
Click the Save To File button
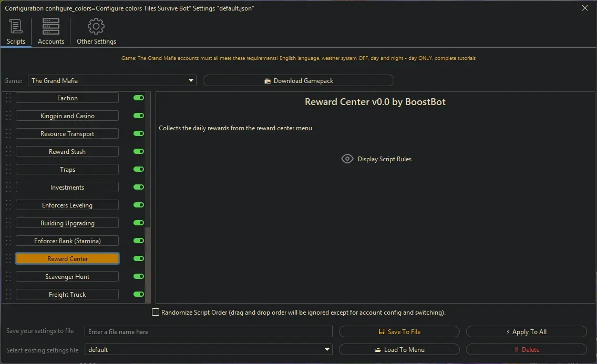[399, 331]
